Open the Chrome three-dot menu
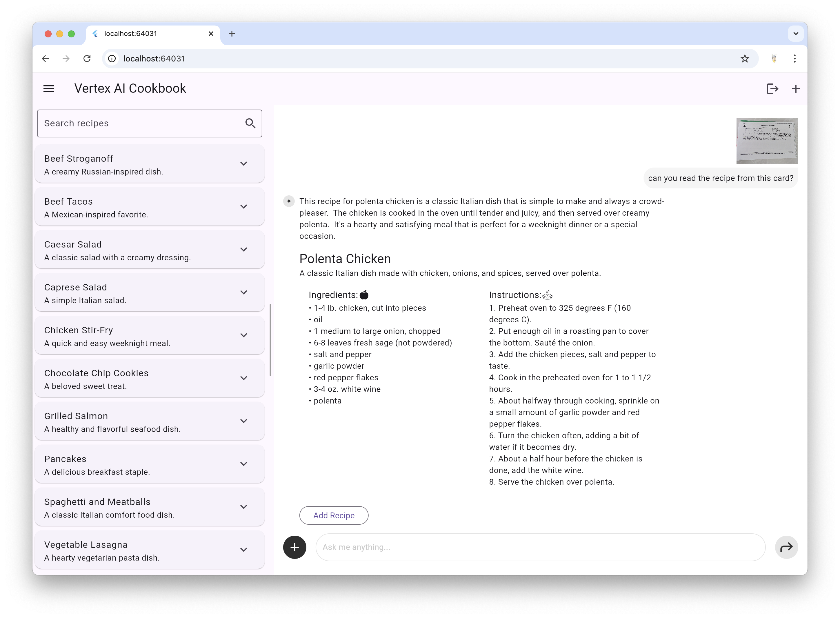840x618 pixels. coord(795,58)
